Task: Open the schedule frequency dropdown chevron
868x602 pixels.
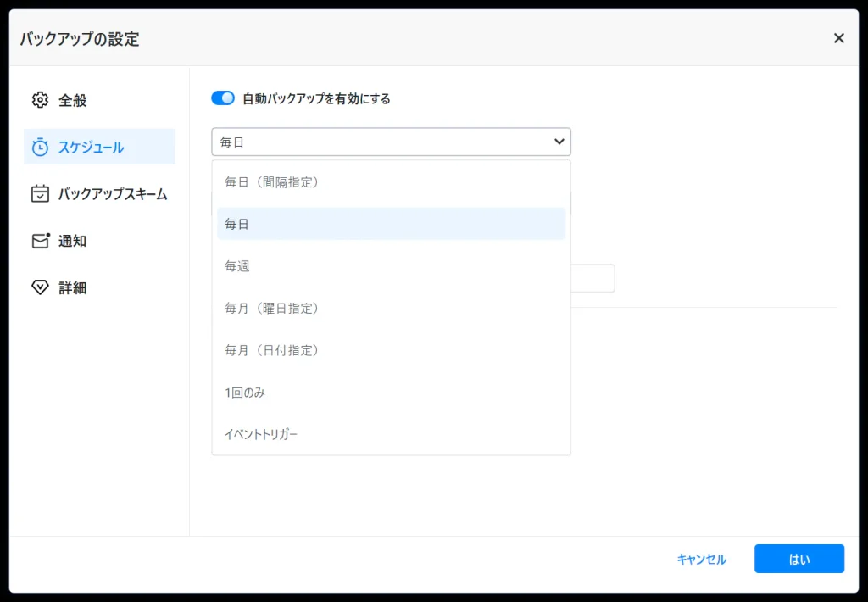Action: pyautogui.click(x=559, y=142)
